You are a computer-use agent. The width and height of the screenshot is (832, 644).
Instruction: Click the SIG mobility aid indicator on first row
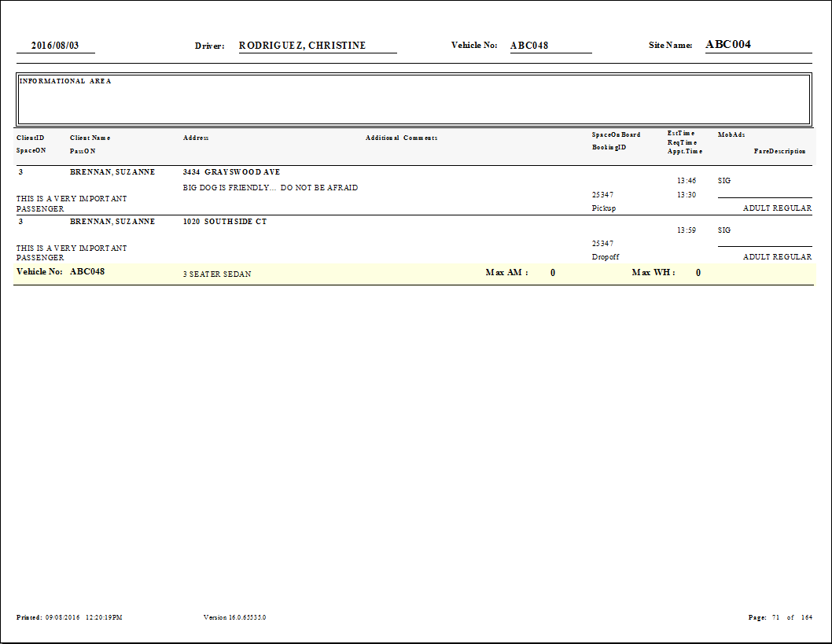[723, 180]
